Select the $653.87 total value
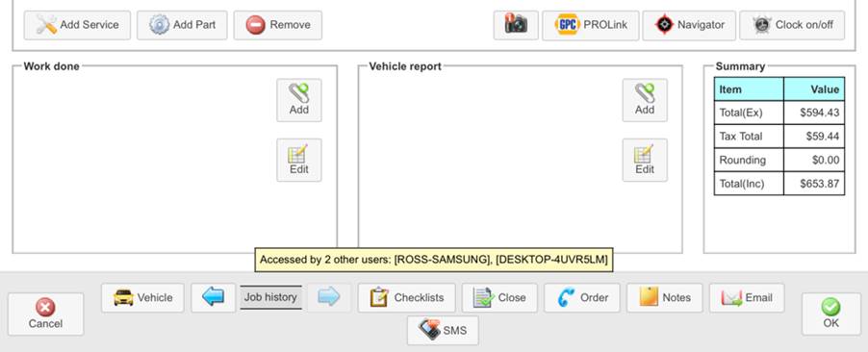Image resolution: width=868 pixels, height=352 pixels. click(814, 183)
